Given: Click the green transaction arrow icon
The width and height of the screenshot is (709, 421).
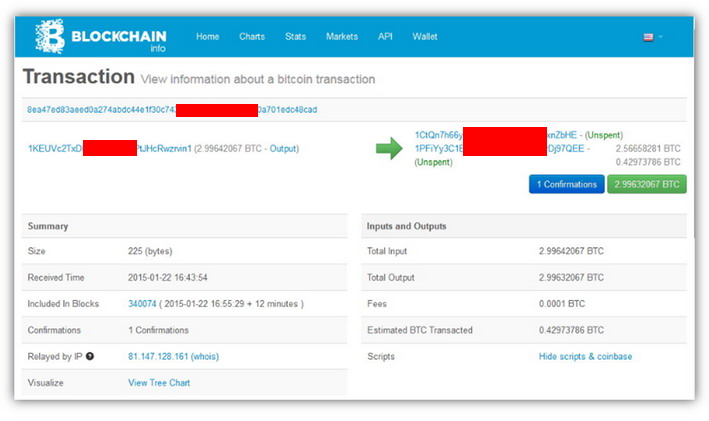Looking at the screenshot, I should point(389,148).
